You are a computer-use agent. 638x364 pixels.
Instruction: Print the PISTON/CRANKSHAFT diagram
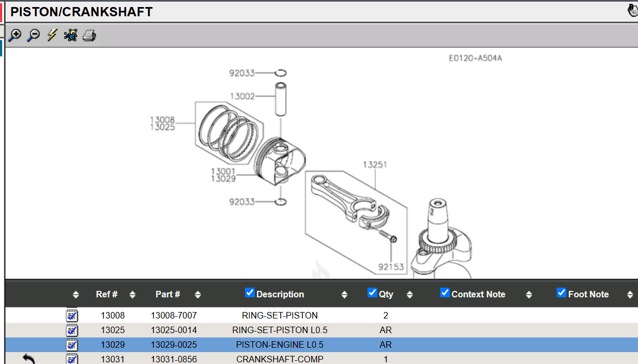[89, 35]
